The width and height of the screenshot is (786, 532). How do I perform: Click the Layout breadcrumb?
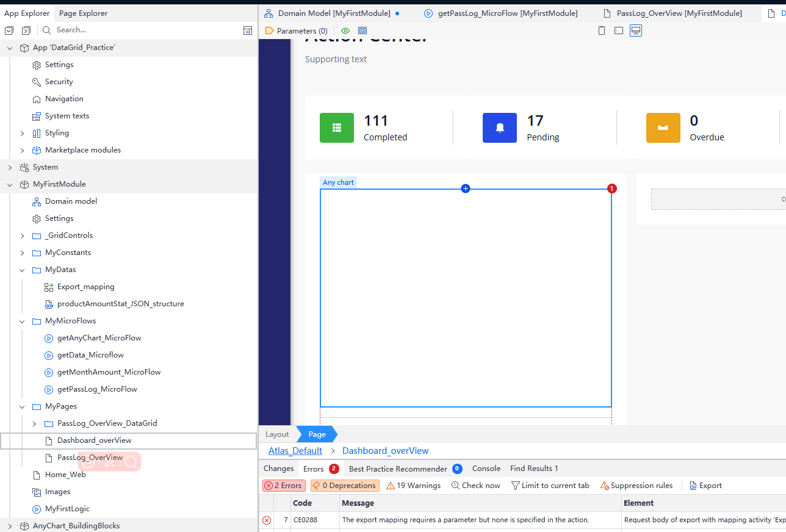277,434
